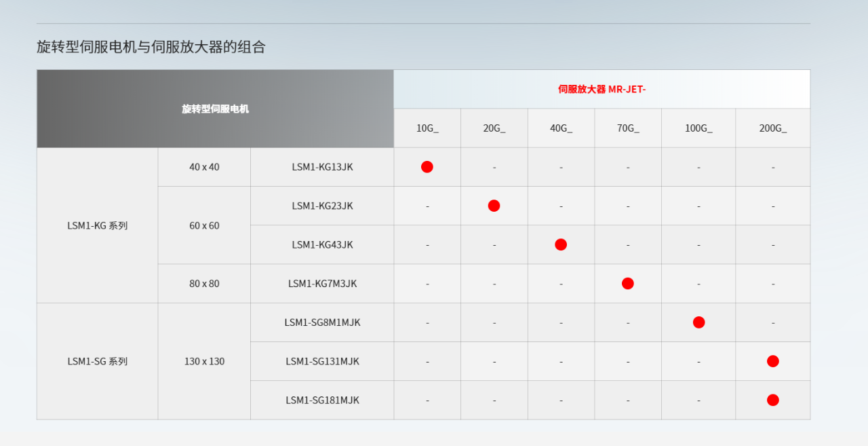This screenshot has width=868, height=446.
Task: Click the LSM1-SG131MJK model name
Action: [322, 361]
